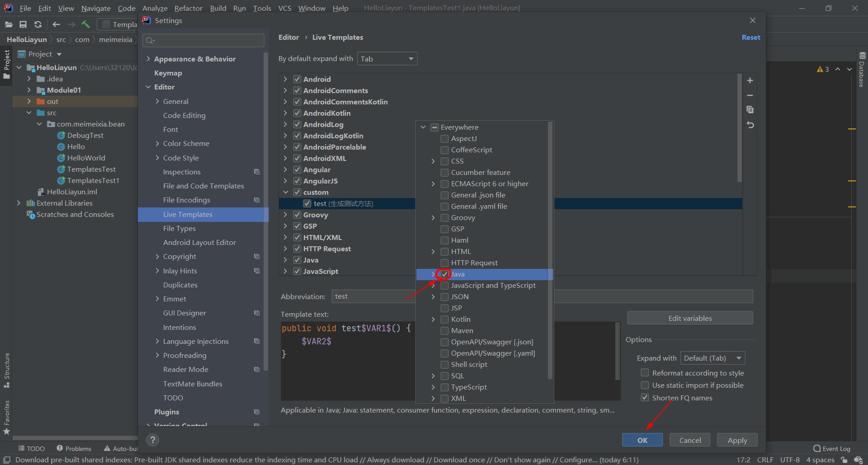This screenshot has width=868, height=465.
Task: Open the TODO tool window button
Action: coord(31,448)
